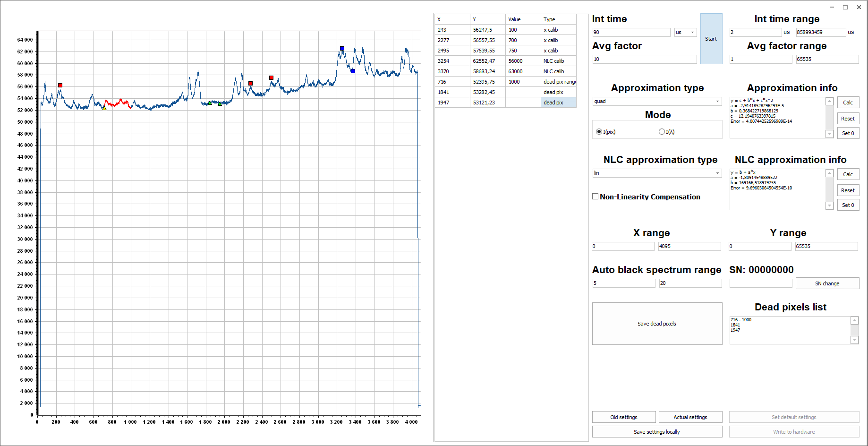Image resolution: width=868 pixels, height=446 pixels.
Task: Open the Int time unit dropdown
Action: [685, 33]
